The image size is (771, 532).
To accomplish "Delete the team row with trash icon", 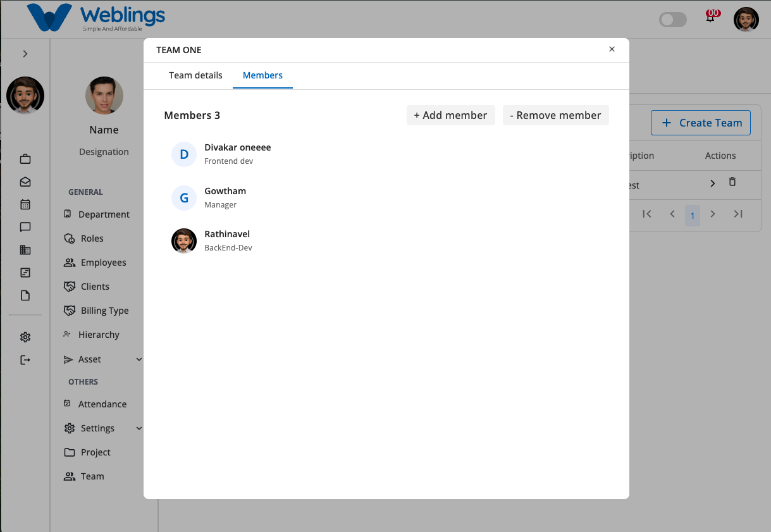I will pyautogui.click(x=732, y=182).
